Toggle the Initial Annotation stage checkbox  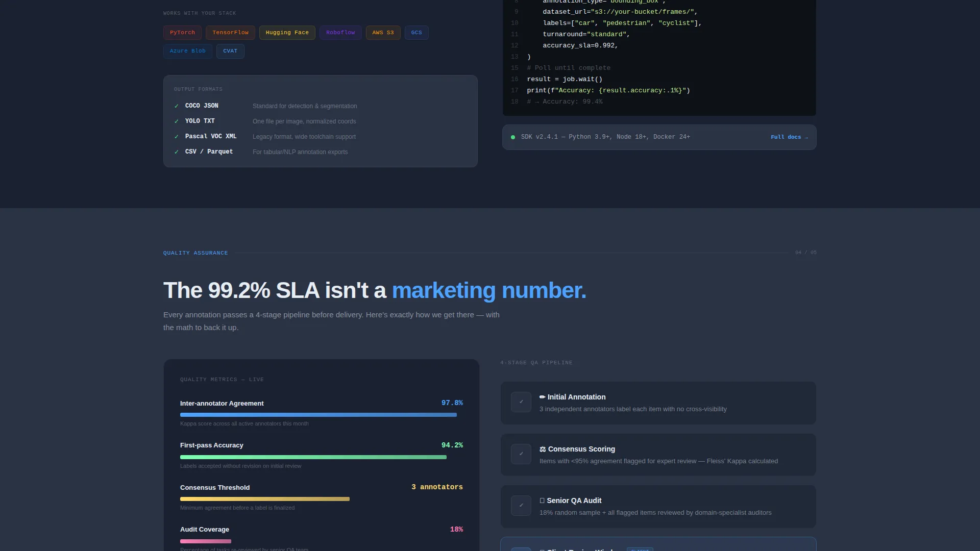(x=521, y=402)
